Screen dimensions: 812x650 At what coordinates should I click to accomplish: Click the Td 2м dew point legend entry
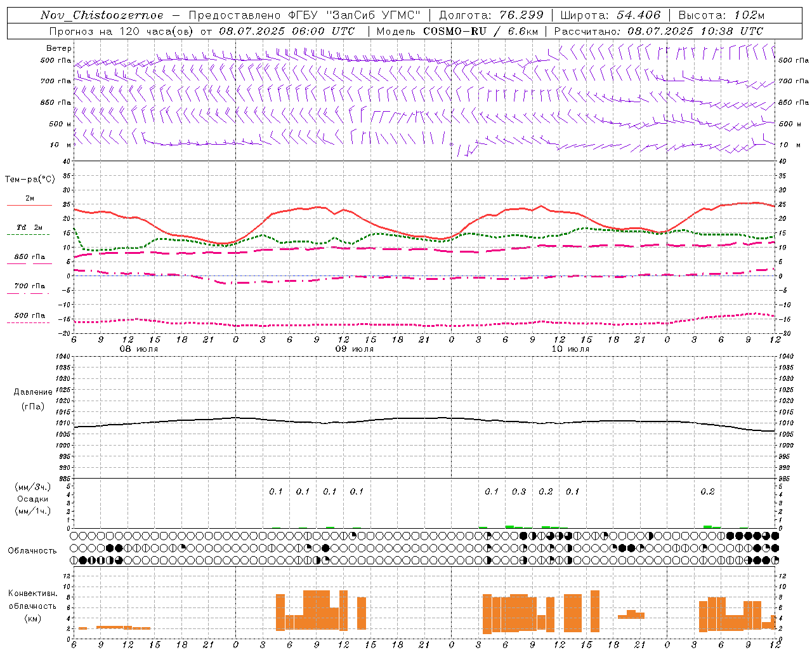pos(30,227)
